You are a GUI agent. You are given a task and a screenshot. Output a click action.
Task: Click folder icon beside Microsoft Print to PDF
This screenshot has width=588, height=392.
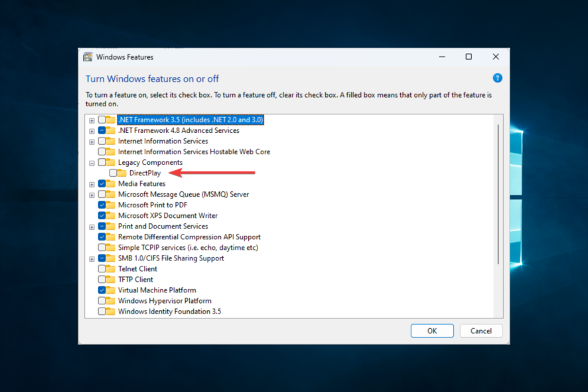coord(110,205)
